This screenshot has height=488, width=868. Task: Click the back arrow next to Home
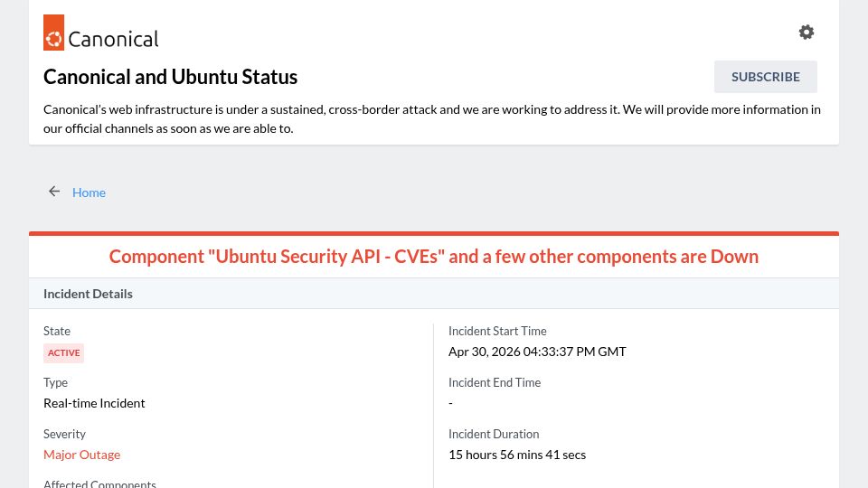(x=53, y=192)
